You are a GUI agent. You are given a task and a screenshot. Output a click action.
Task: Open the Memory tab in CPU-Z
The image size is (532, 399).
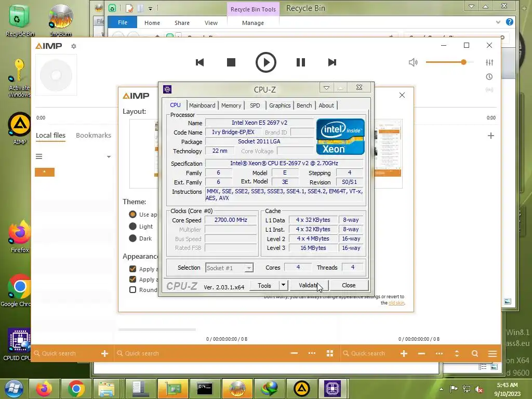231,105
